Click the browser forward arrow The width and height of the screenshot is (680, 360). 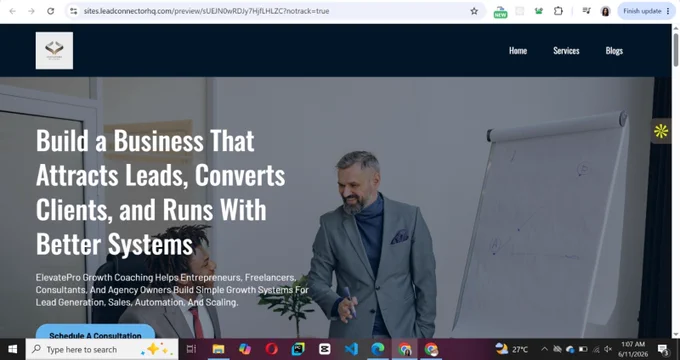(x=31, y=11)
